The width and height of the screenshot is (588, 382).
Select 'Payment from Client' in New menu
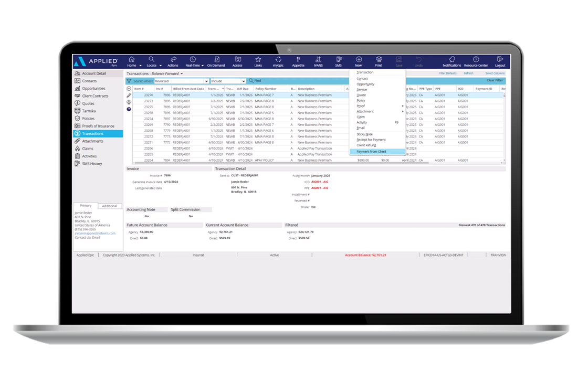(371, 152)
